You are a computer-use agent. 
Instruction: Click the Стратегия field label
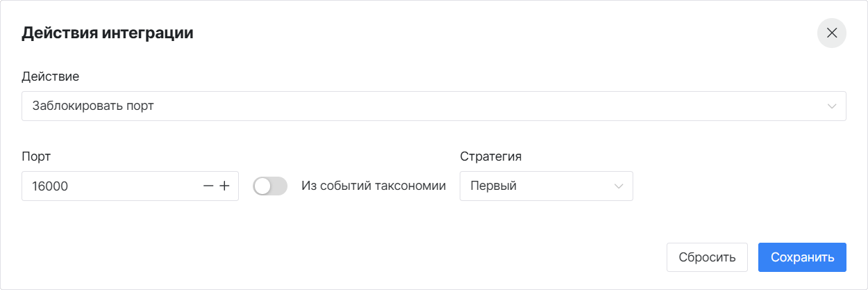(491, 156)
